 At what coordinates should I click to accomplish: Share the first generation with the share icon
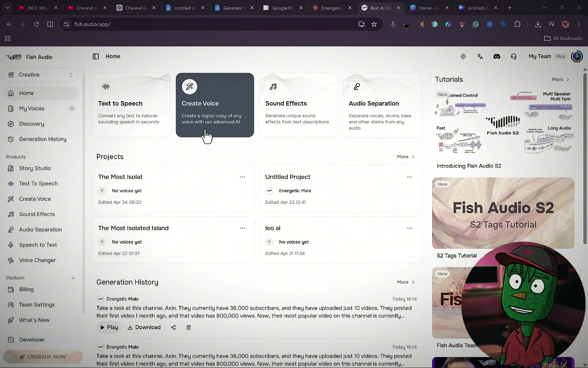(x=173, y=327)
